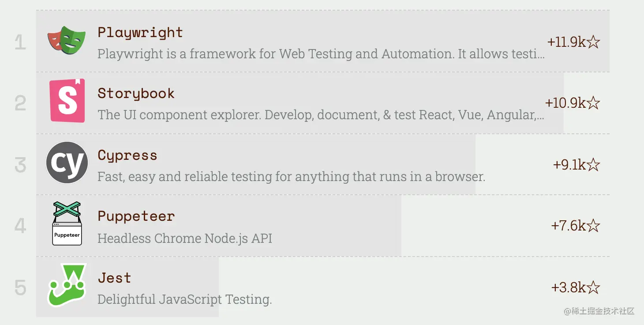Click the star next to +11.9k
Screen dimensions: 644x325
594,42
